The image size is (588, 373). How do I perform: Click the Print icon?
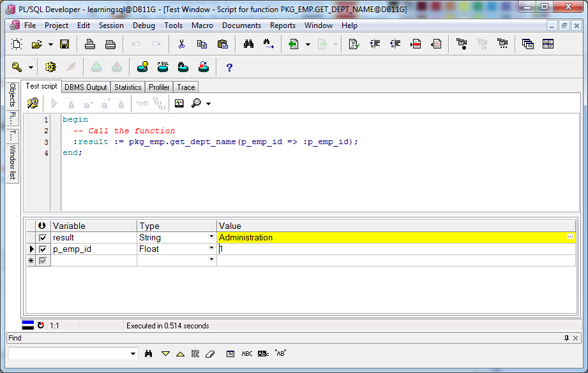(90, 44)
